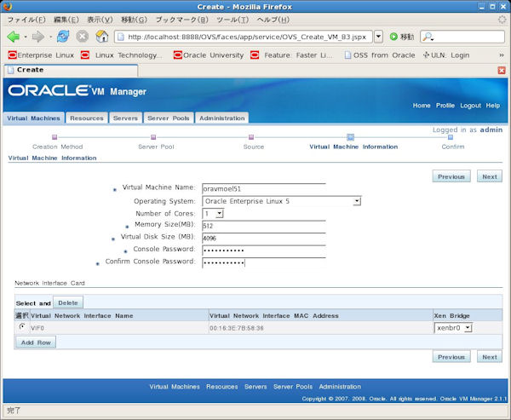Open the Oracle University bookmark
The height and width of the screenshot is (420, 511).
click(x=209, y=55)
